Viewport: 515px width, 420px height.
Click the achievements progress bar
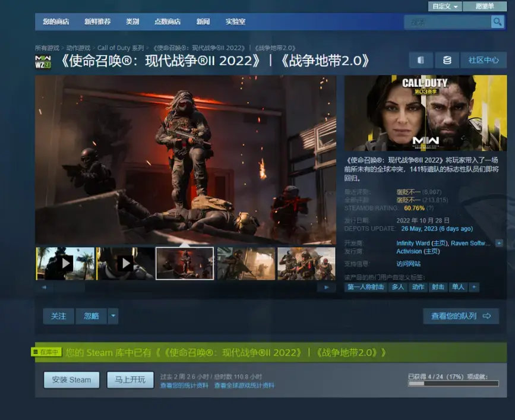(x=454, y=383)
